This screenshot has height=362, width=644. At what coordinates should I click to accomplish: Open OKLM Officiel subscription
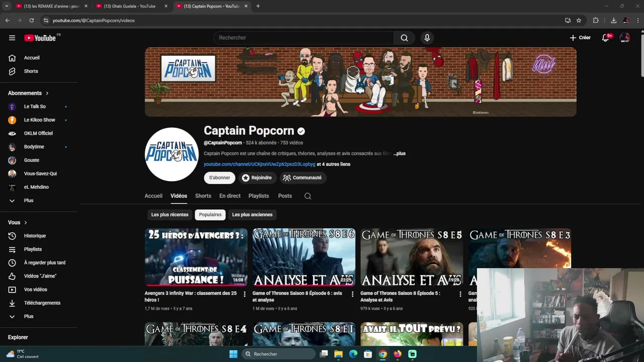pos(39,133)
